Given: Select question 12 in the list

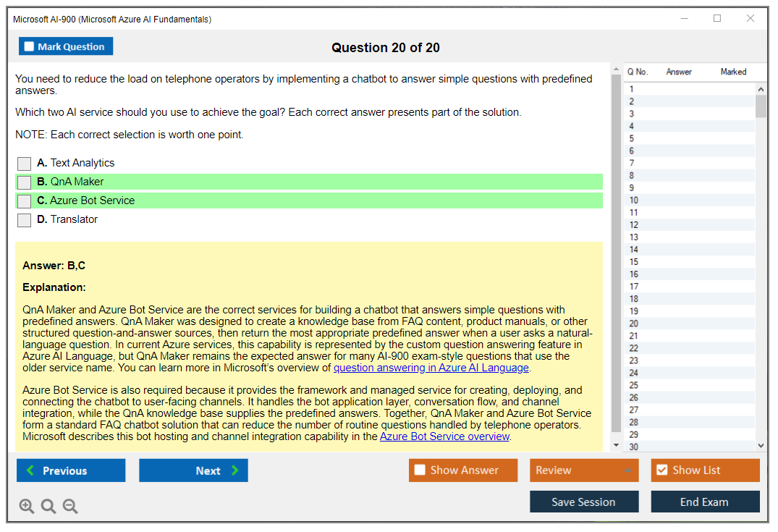Looking at the screenshot, I should click(x=690, y=225).
